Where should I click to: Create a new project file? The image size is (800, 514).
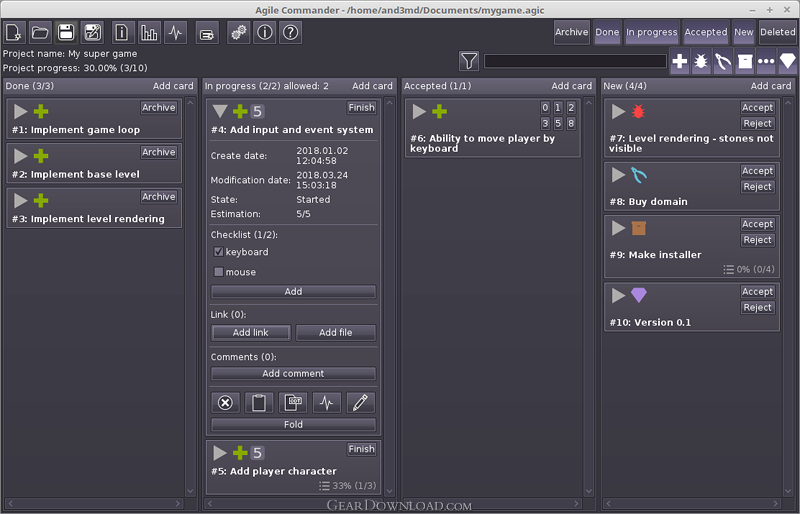[x=14, y=33]
